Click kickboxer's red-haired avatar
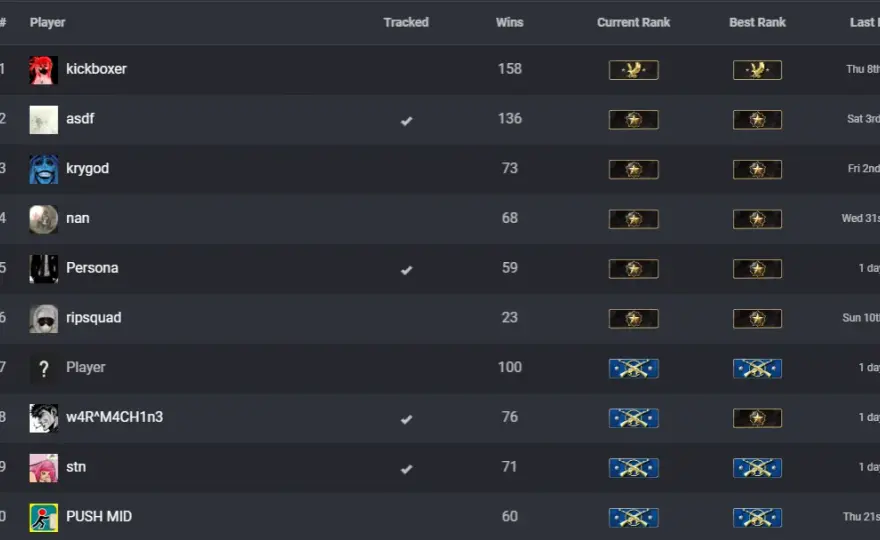This screenshot has height=540, width=880. pos(43,70)
